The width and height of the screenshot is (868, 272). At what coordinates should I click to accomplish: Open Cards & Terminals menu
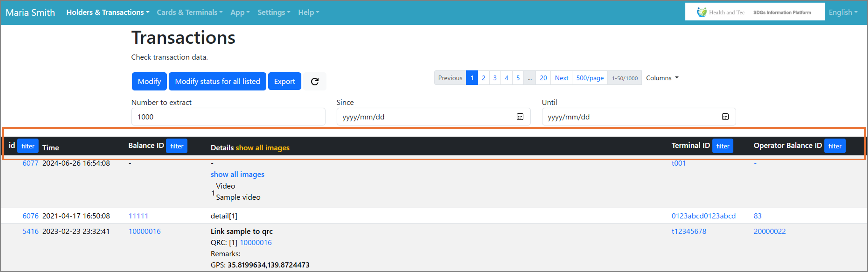(x=189, y=12)
